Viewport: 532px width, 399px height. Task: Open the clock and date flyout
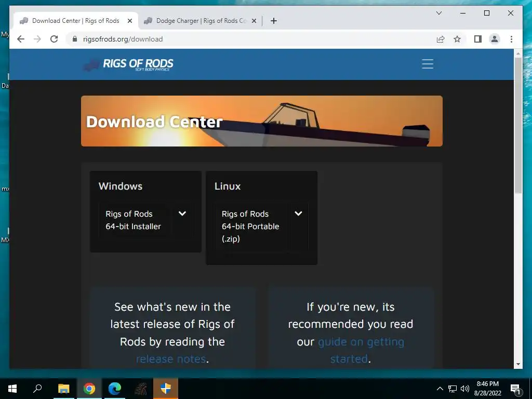pos(487,389)
